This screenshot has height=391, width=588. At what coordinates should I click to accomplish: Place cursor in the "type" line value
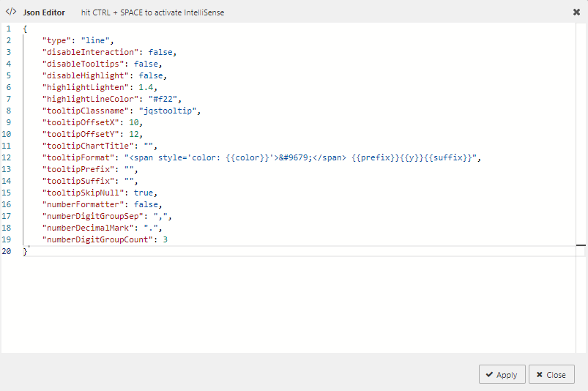coord(97,41)
